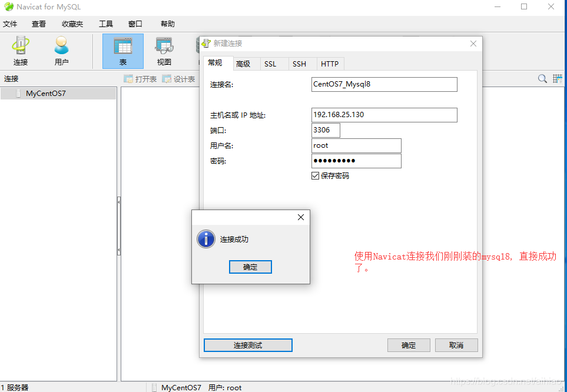
Task: Maximize the Navicat window
Action: tap(523, 7)
